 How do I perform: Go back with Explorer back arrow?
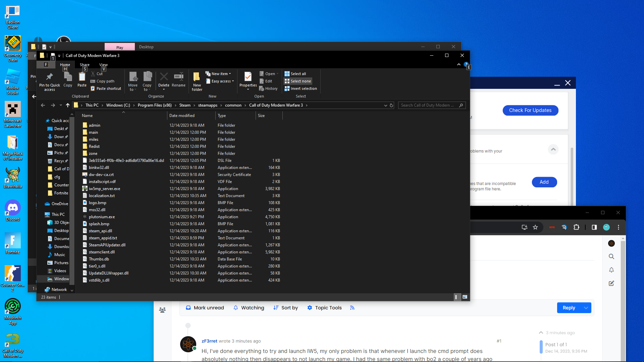click(x=43, y=105)
